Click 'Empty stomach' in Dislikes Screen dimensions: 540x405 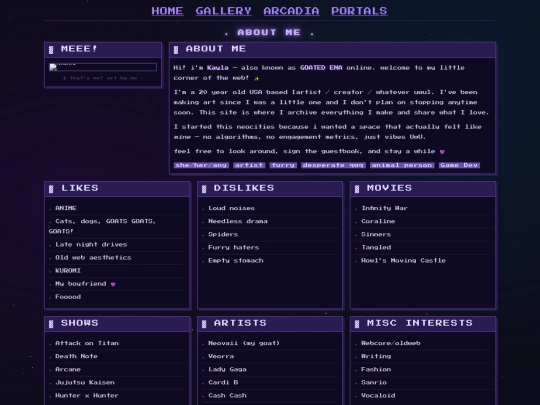pos(236,260)
